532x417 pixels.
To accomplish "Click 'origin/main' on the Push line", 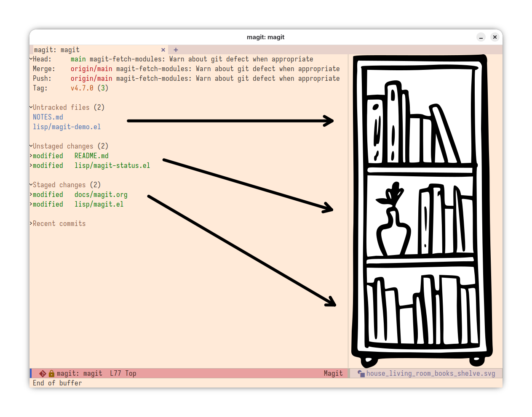I will click(91, 79).
